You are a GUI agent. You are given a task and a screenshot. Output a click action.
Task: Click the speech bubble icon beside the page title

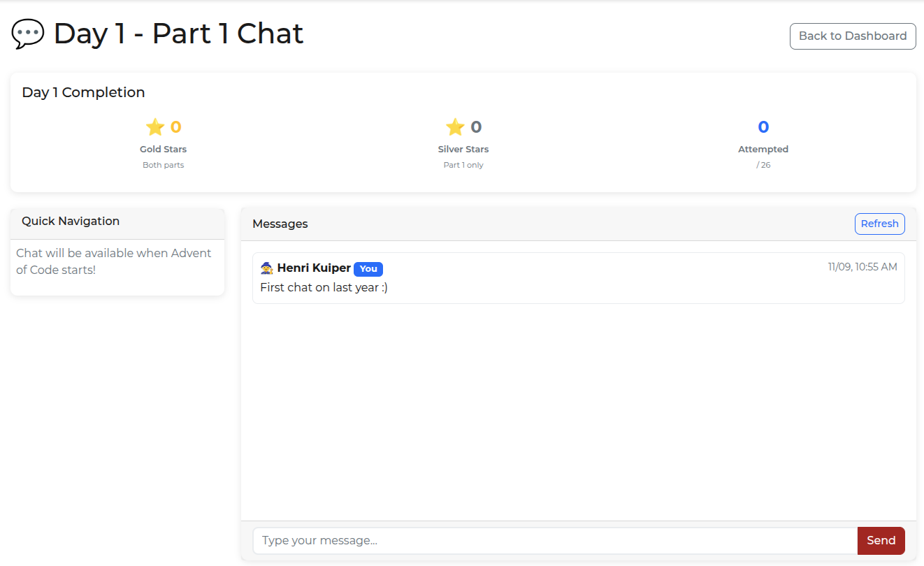[x=28, y=34]
